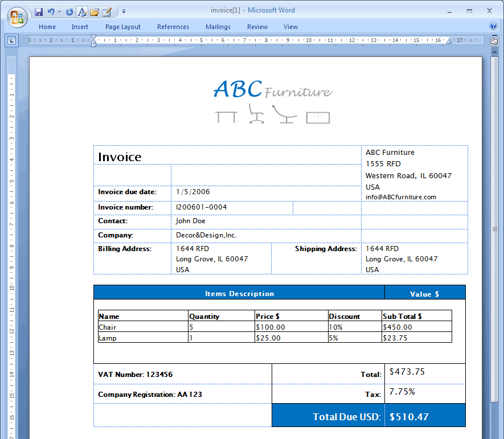Open the Office Button menu
This screenshot has height=439, width=504.
pos(17,17)
